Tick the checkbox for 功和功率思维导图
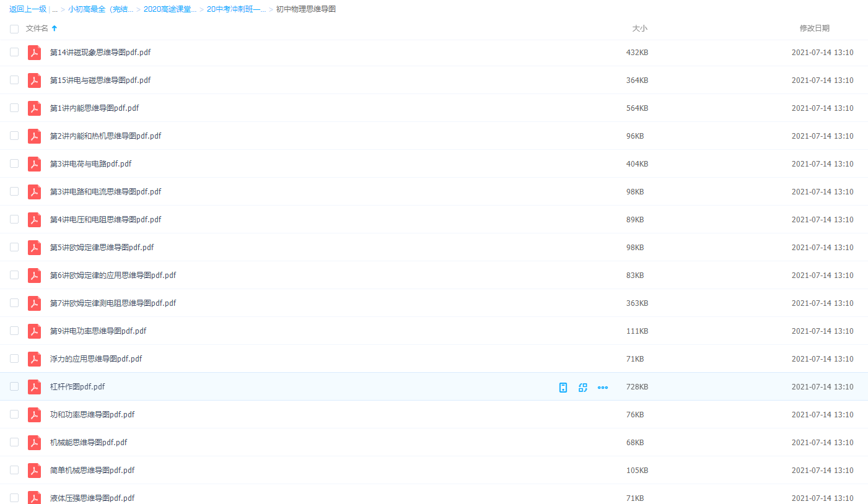The height and width of the screenshot is (504, 868). [14, 415]
